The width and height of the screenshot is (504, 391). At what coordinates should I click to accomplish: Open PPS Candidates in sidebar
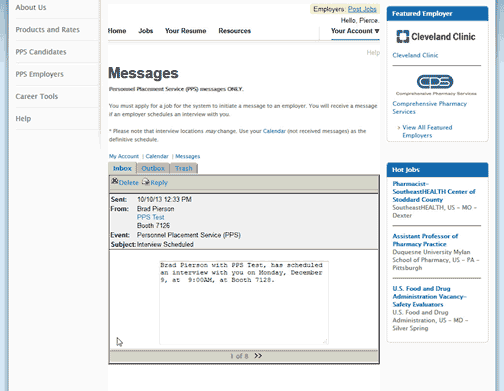(x=41, y=52)
